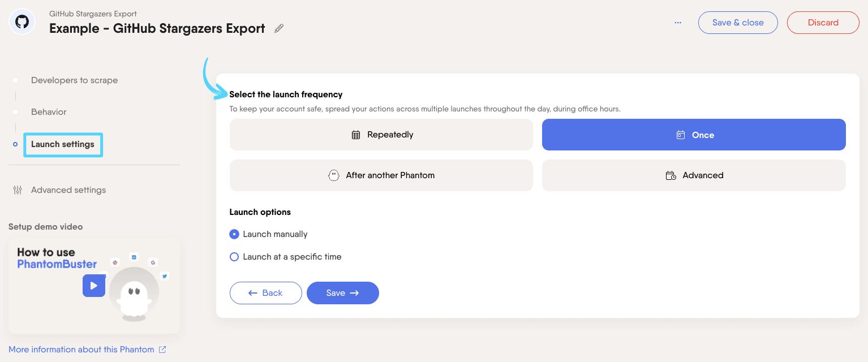
Task: Switch to the Advanced launch frequency
Action: [x=694, y=175]
